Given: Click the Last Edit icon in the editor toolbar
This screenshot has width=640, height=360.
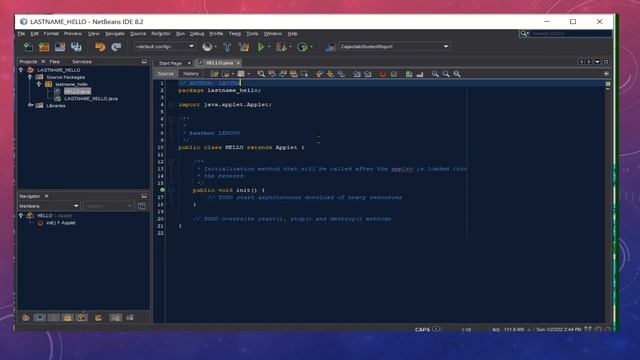Looking at the screenshot, I should pos(214,74).
